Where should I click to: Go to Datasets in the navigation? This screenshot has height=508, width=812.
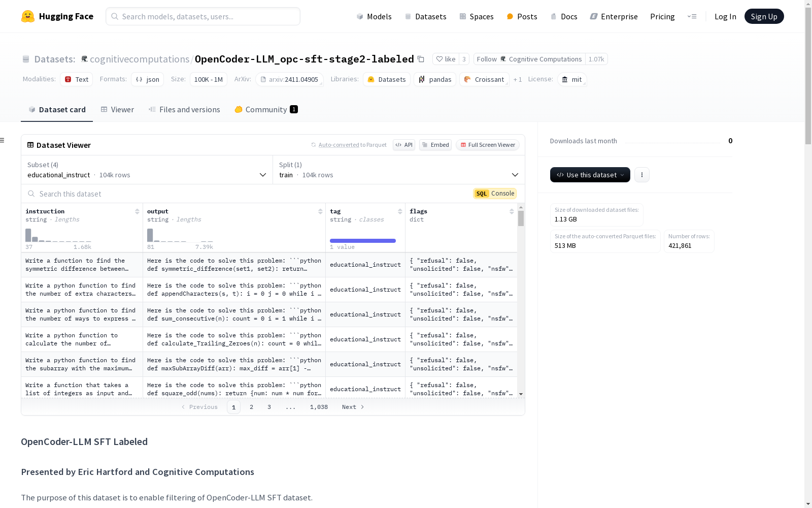(425, 16)
